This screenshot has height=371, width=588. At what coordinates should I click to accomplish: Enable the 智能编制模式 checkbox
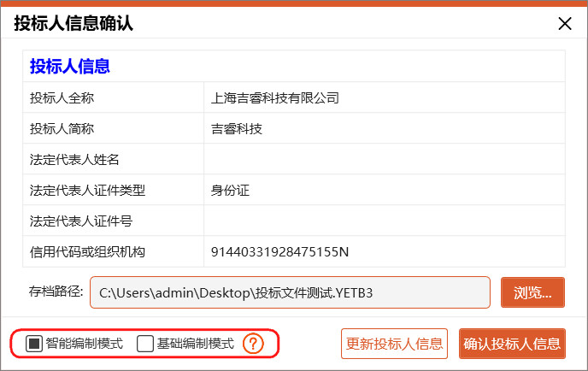[x=34, y=344]
